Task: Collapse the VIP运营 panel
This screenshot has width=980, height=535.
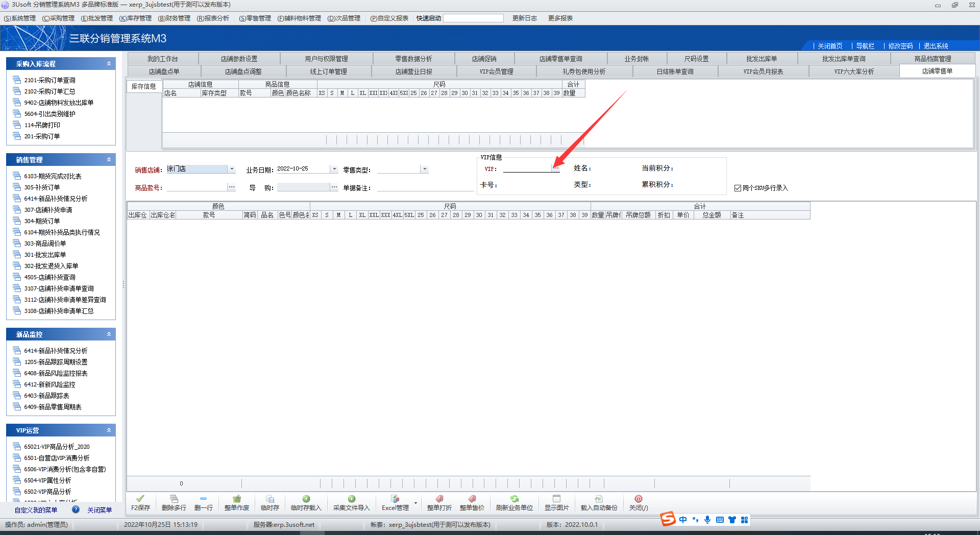Action: coord(109,430)
